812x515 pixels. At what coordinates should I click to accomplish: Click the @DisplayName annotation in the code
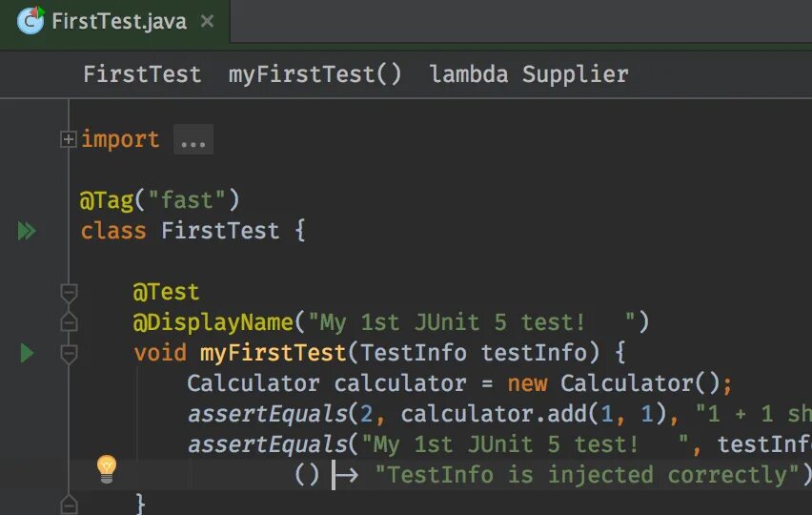[213, 322]
